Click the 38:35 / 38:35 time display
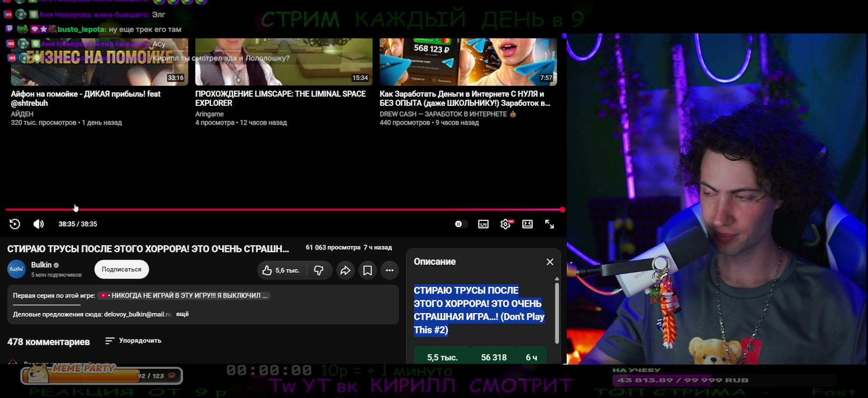 point(78,224)
